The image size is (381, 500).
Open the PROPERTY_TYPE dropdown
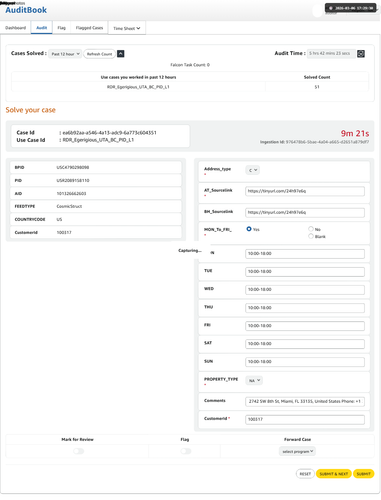(254, 380)
